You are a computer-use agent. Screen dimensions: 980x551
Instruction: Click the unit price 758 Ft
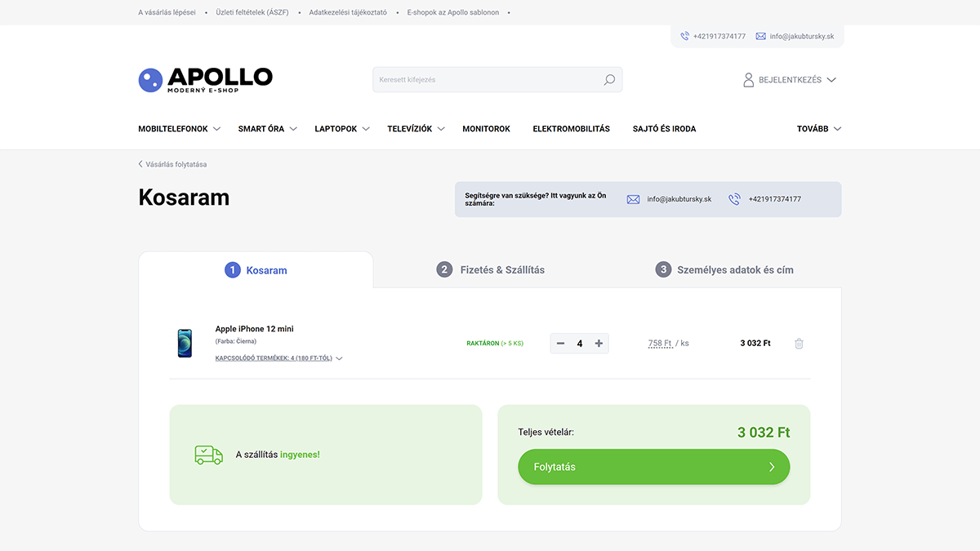[x=660, y=344]
